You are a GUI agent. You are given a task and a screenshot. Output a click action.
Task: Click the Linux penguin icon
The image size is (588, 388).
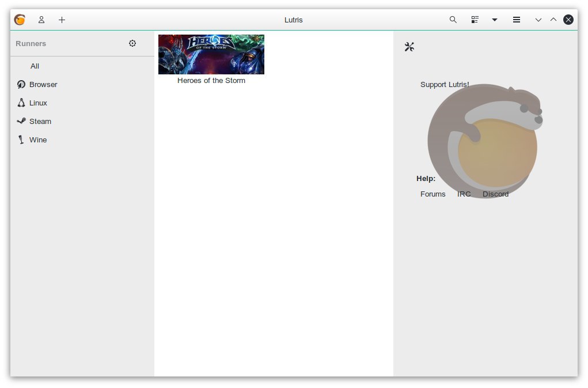pos(21,103)
